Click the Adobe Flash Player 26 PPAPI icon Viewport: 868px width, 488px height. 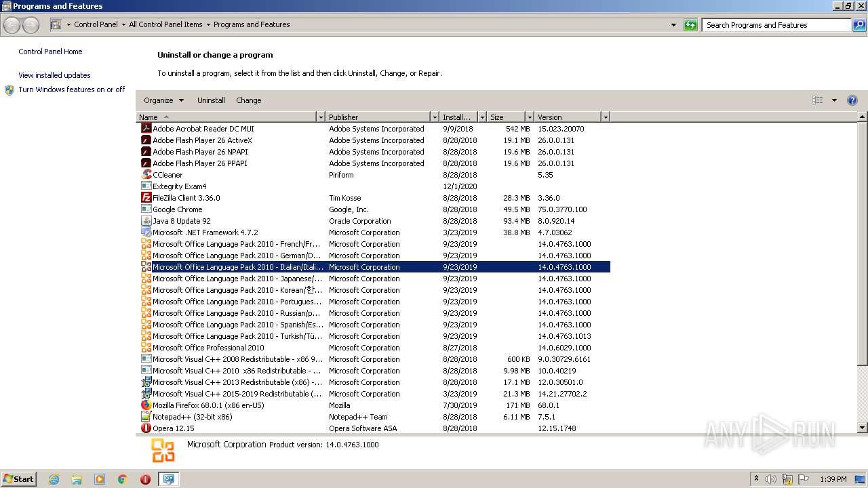pos(146,163)
